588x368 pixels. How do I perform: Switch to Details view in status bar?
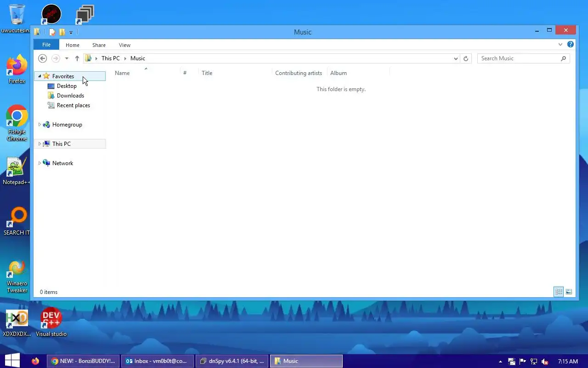click(x=559, y=292)
